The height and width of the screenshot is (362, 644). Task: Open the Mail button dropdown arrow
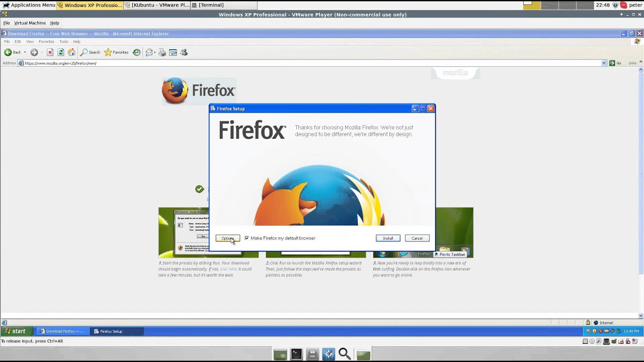pyautogui.click(x=154, y=52)
